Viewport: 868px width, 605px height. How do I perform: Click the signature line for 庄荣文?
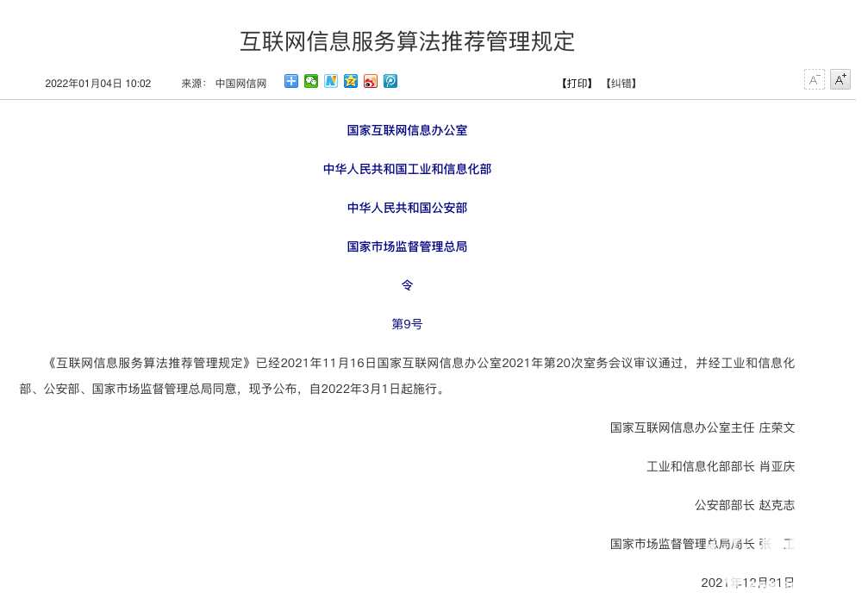(x=702, y=427)
